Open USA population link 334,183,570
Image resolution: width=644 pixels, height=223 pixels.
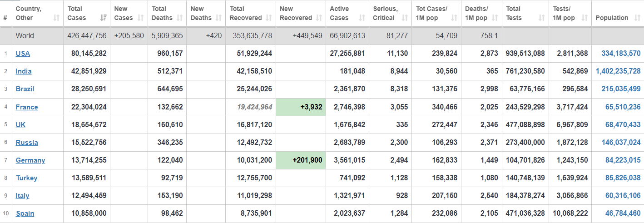[621, 54]
